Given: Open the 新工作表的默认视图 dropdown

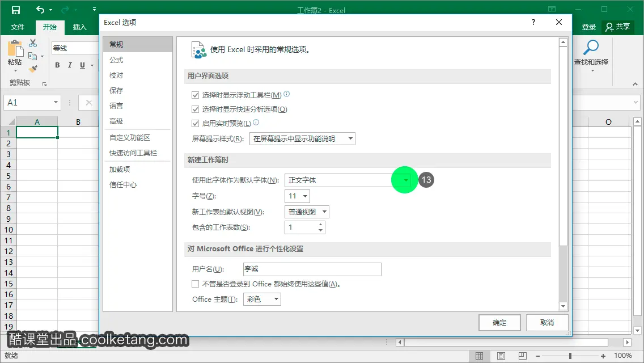Looking at the screenshot, I should coord(307,212).
